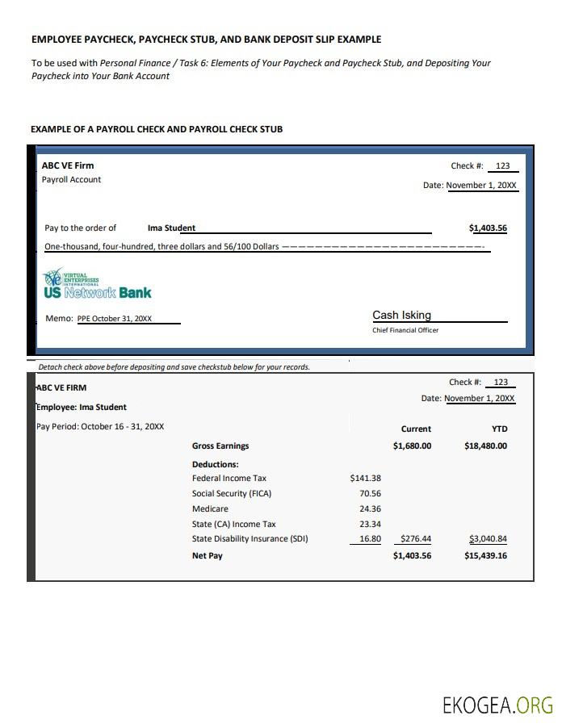562x728 pixels.
Task: Select the payee name Ima Student
Action: tap(171, 228)
